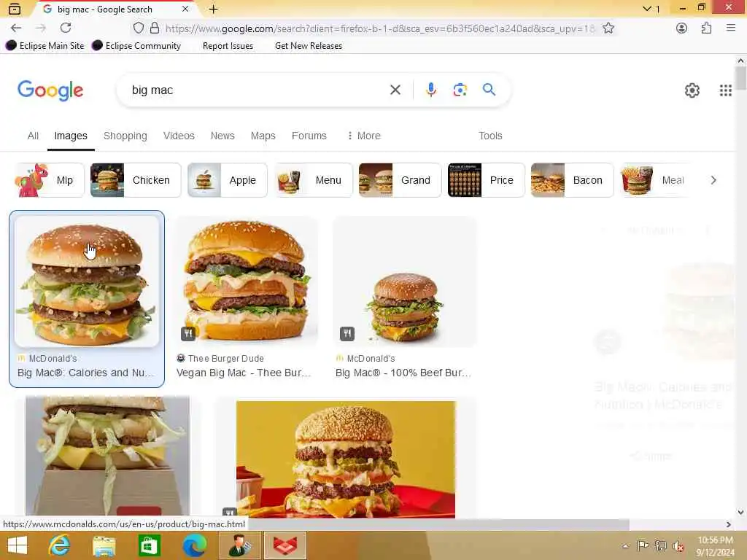Open burger on yellow background image
This screenshot has height=560, width=747.
[345, 459]
